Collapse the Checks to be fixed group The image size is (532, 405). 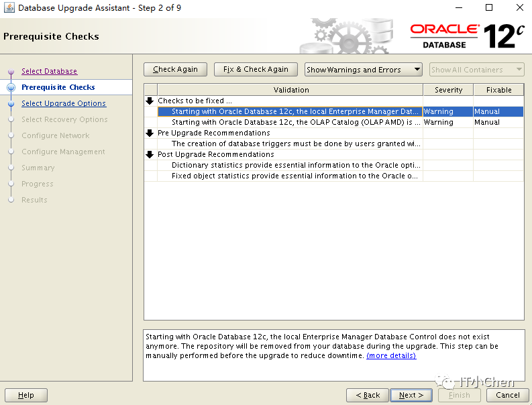pos(150,101)
